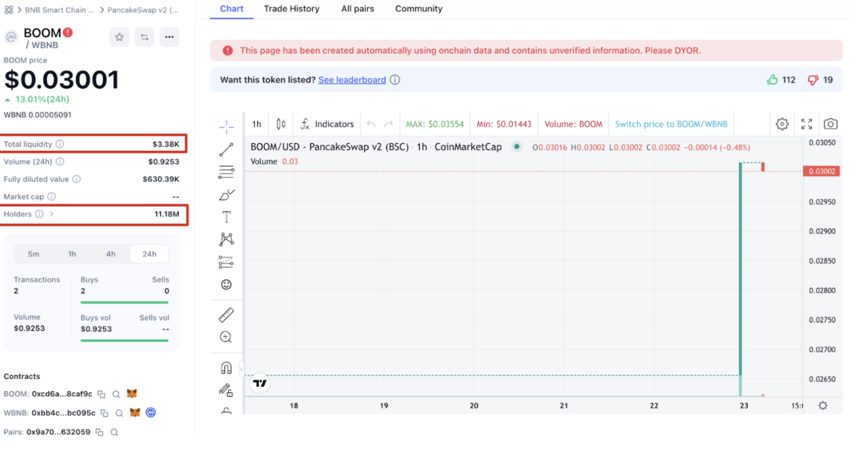Open the candlestick chart style selector

coord(281,124)
